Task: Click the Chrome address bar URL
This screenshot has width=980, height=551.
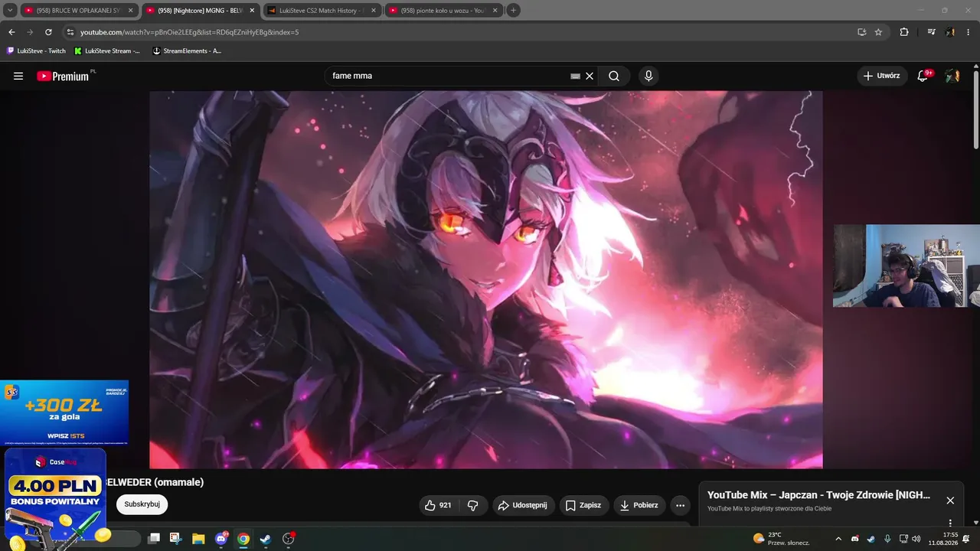Action: click(x=189, y=32)
